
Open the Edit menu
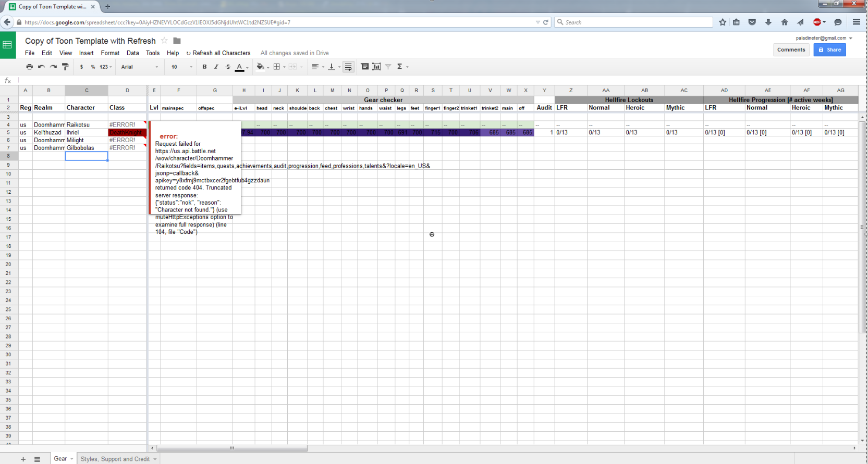click(47, 53)
